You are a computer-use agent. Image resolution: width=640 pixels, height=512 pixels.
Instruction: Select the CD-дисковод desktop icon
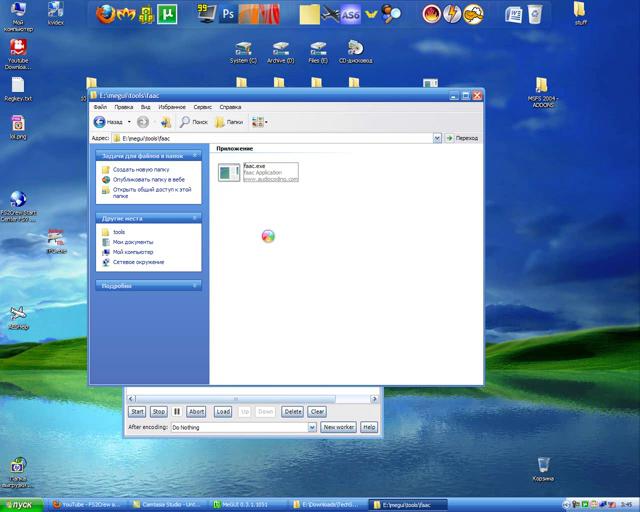tap(355, 52)
